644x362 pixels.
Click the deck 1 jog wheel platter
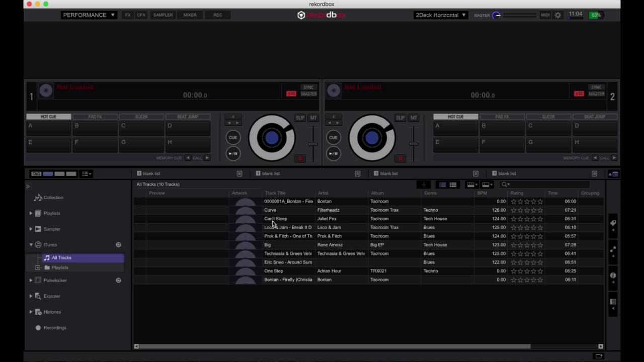(272, 138)
